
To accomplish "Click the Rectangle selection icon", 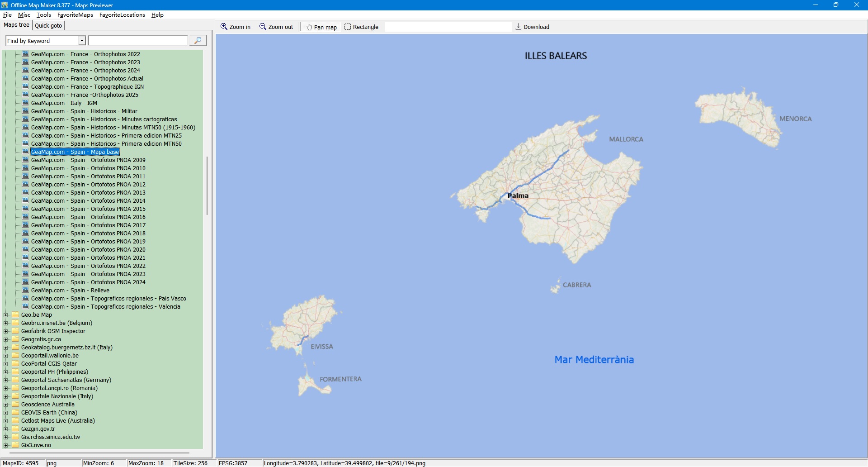I will click(x=348, y=27).
